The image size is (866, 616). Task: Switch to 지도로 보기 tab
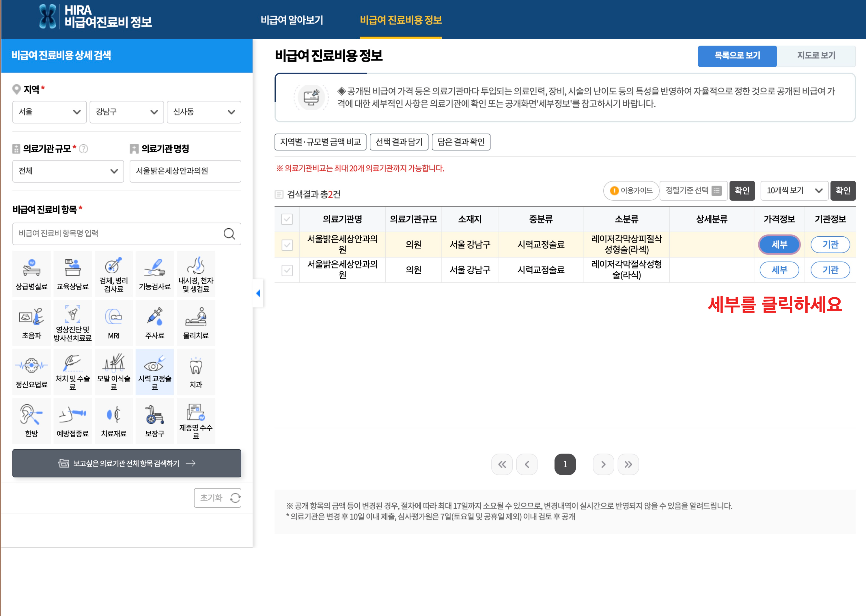click(x=815, y=56)
